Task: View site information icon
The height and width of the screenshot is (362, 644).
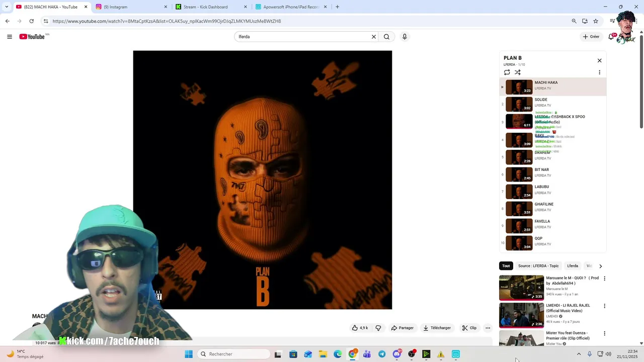Action: click(x=46, y=21)
